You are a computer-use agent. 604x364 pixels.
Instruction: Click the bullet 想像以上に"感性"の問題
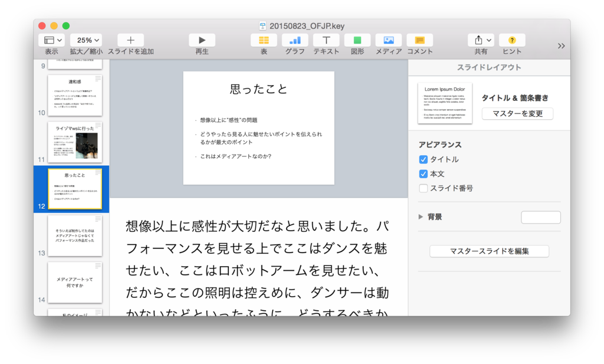pyautogui.click(x=229, y=120)
